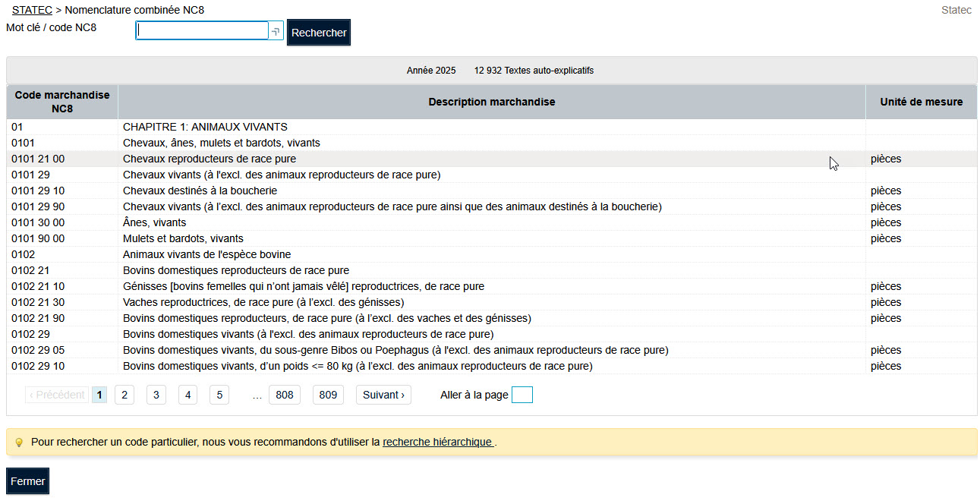980x501 pixels.
Task: Select code 0102 29 05
Action: click(x=38, y=350)
